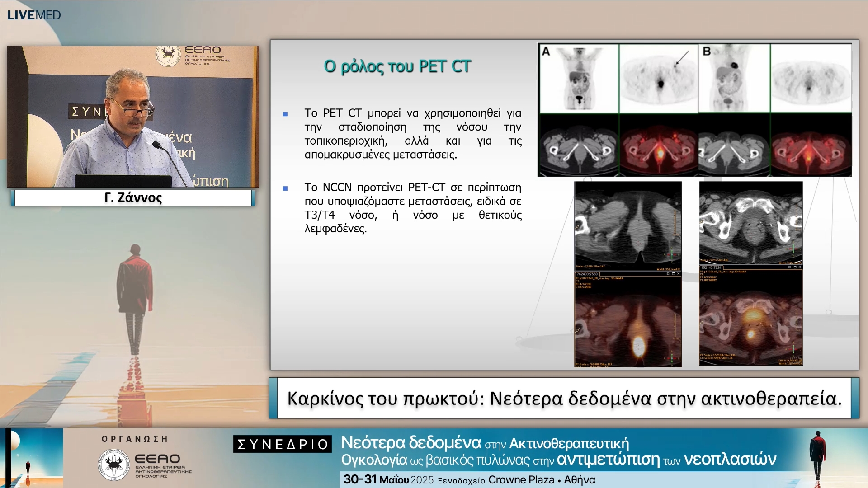
Task: Select the 762480:7568 image tab
Action: (587, 274)
